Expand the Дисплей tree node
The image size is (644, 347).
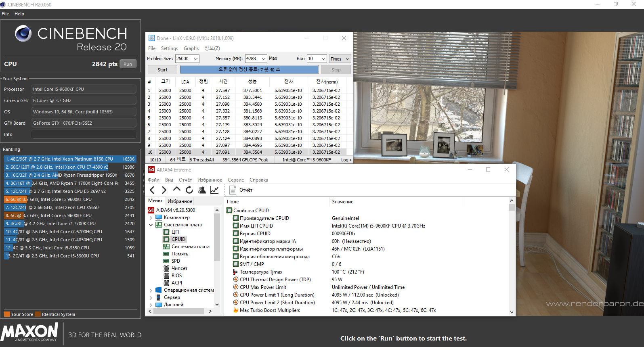(151, 305)
